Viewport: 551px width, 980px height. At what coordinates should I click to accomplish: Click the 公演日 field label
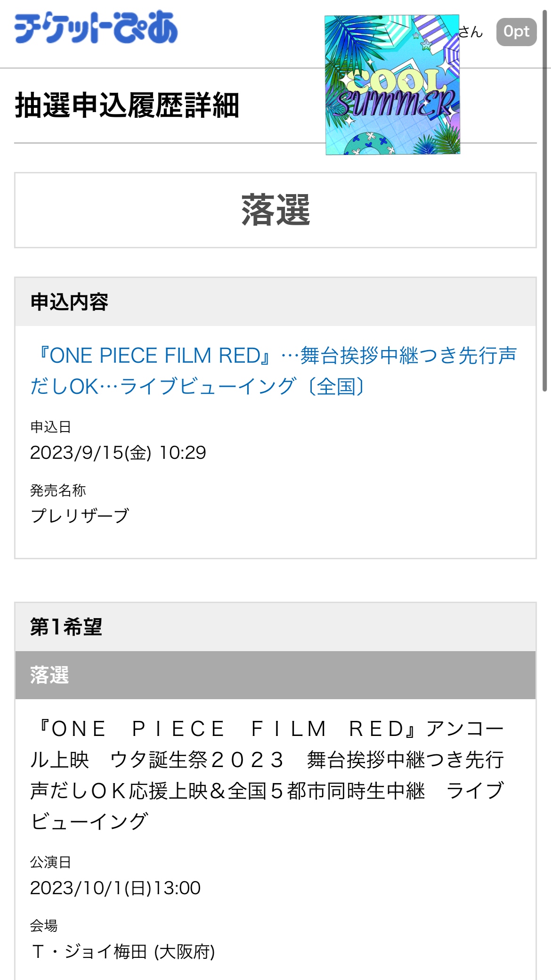pos(50,862)
